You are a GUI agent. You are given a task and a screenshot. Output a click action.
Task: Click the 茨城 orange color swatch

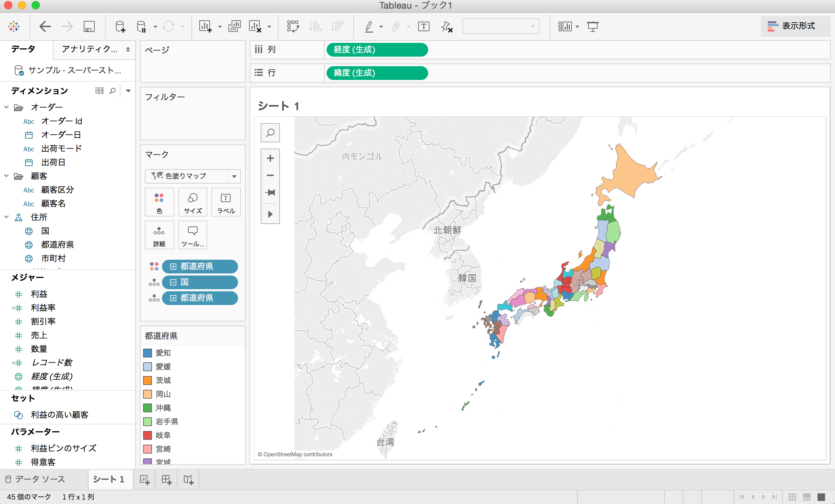[x=148, y=380]
